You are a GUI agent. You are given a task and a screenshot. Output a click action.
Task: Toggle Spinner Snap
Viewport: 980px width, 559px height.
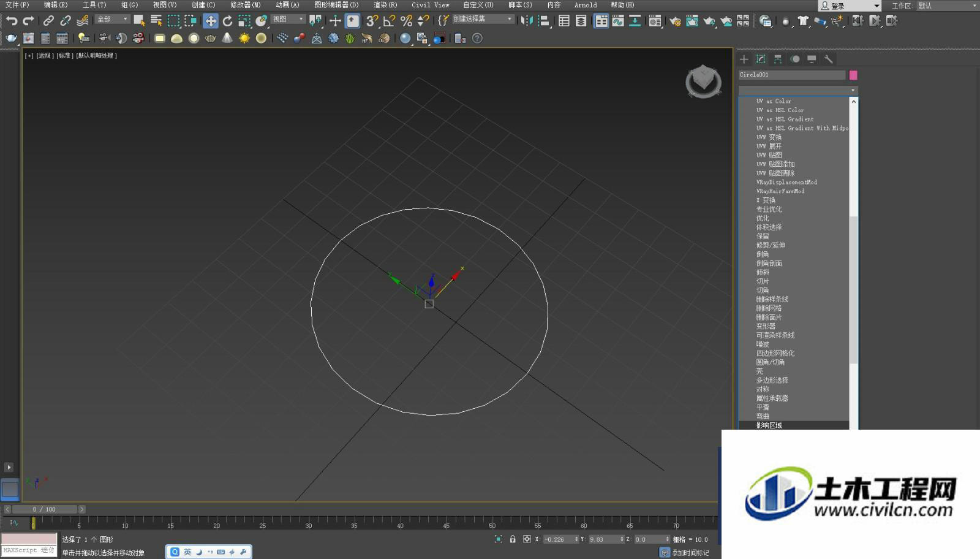(x=423, y=21)
